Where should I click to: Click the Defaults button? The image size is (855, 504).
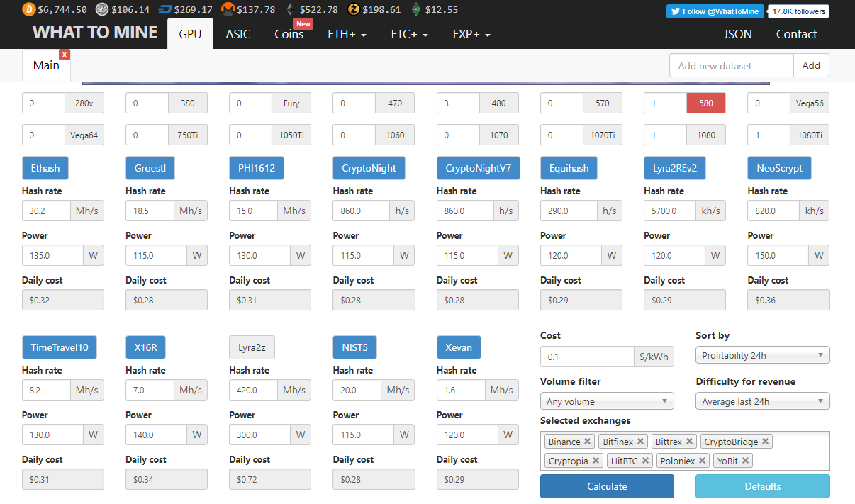tap(763, 486)
